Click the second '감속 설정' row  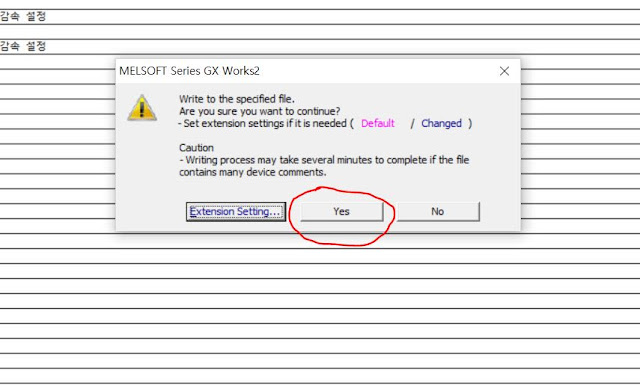pyautogui.click(x=320, y=47)
